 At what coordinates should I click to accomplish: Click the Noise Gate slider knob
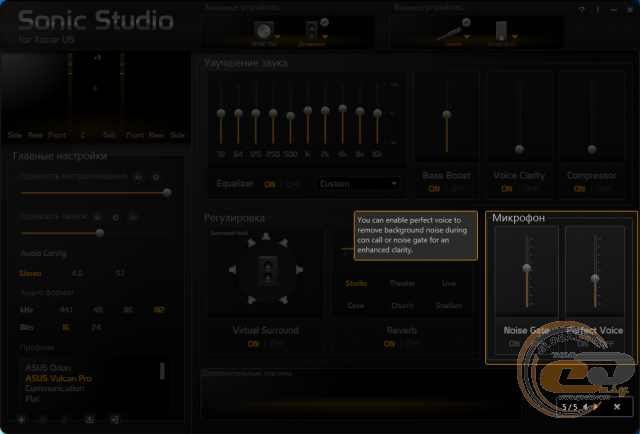tap(527, 268)
